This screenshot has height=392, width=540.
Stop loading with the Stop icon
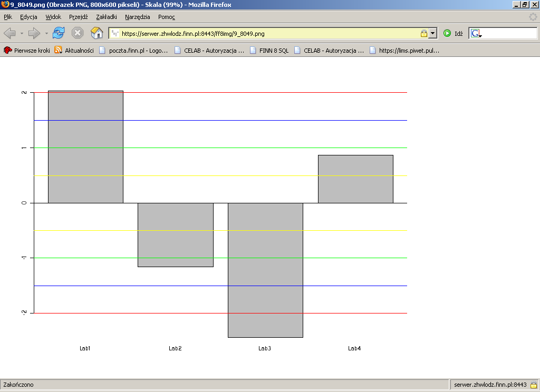pyautogui.click(x=78, y=33)
